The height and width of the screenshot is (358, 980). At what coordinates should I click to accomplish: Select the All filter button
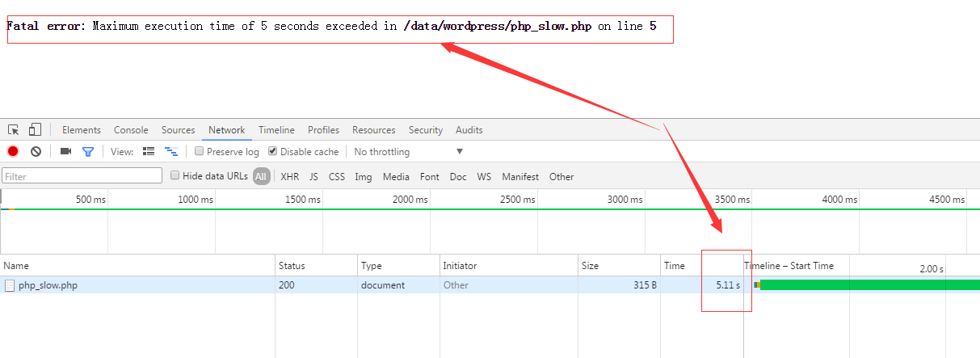click(x=261, y=177)
